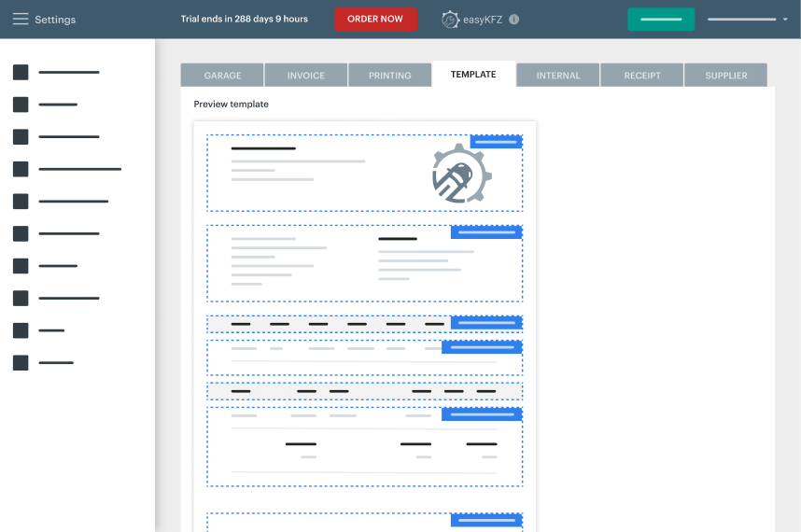The image size is (801, 532).
Task: Click the second sidebar item's square icon
Action: (21, 105)
